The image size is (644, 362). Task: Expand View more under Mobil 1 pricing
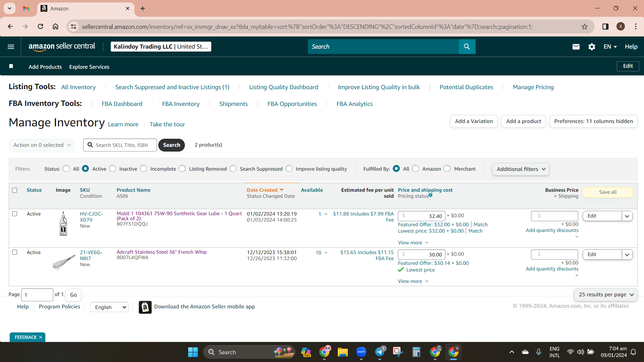(413, 243)
